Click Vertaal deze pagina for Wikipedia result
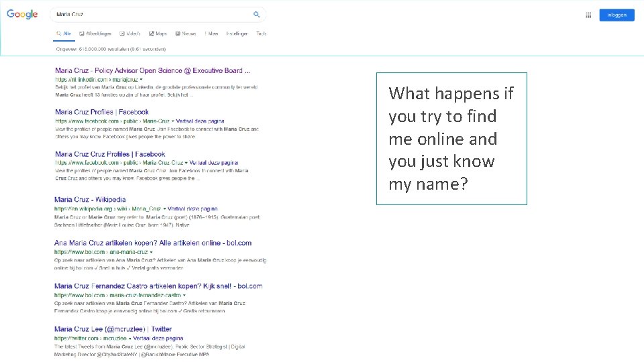644x362 pixels. coord(193,209)
